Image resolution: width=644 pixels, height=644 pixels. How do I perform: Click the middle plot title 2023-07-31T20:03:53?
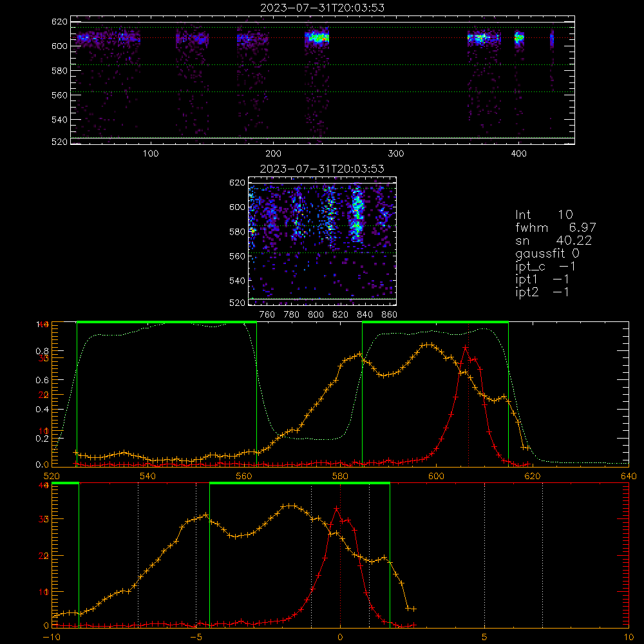click(322, 169)
